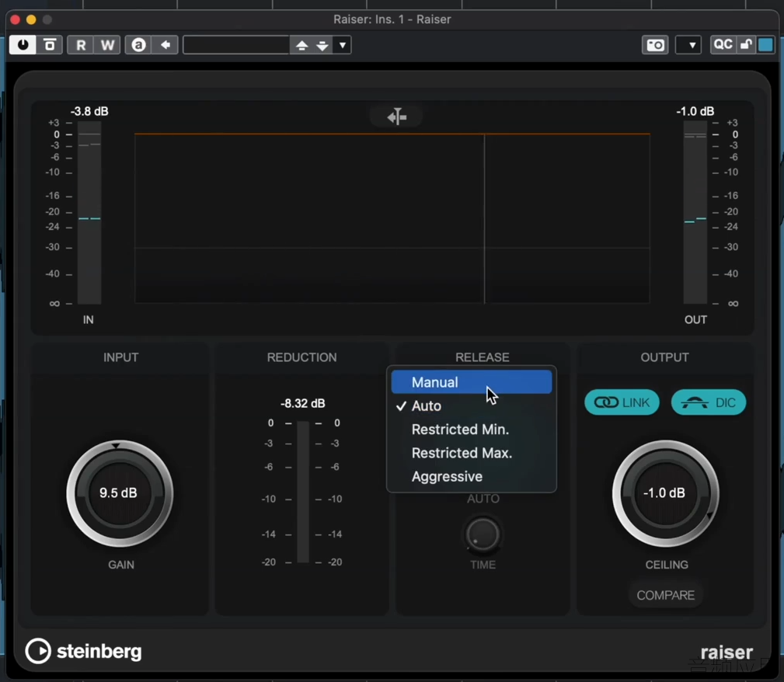The height and width of the screenshot is (682, 784).
Task: Choose Aggressive release mode
Action: click(472, 476)
